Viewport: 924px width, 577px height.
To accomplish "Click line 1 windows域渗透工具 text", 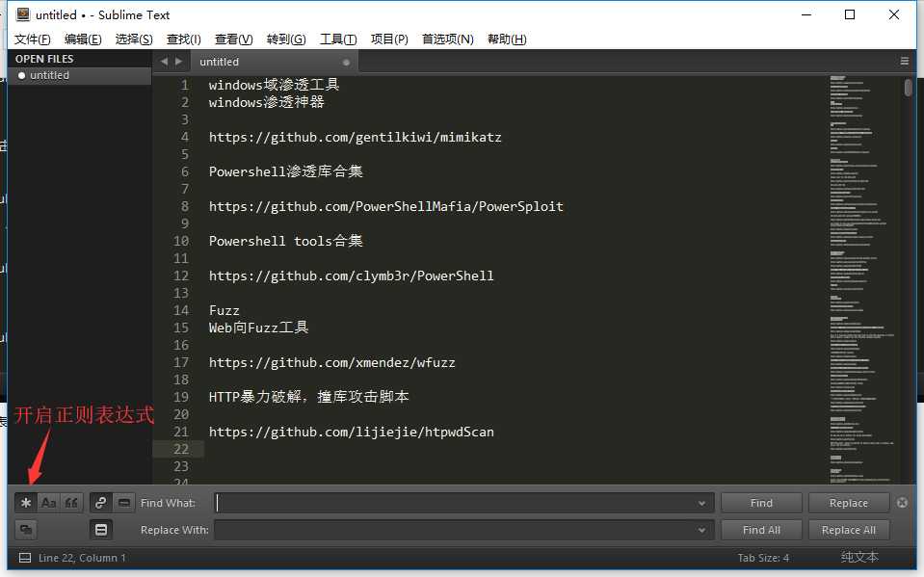I will [x=274, y=85].
